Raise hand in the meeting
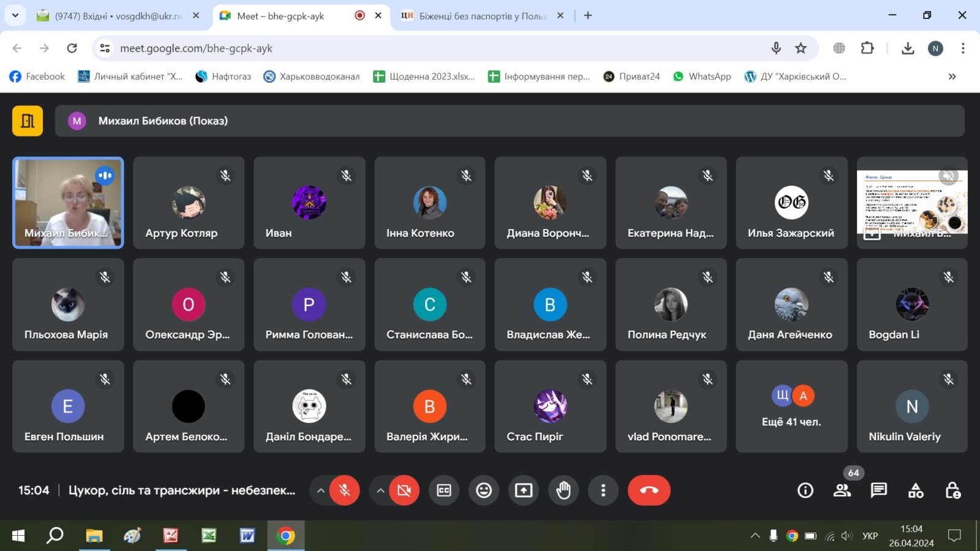 pos(563,490)
